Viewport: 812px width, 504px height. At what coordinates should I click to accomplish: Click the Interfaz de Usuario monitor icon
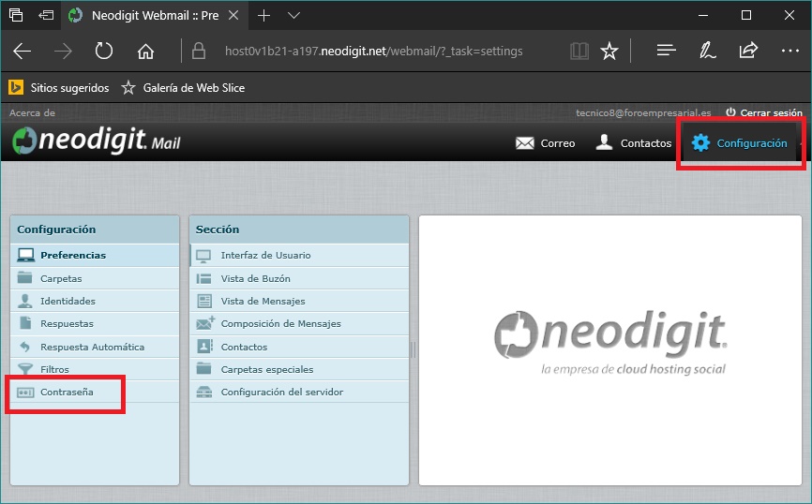coord(203,256)
